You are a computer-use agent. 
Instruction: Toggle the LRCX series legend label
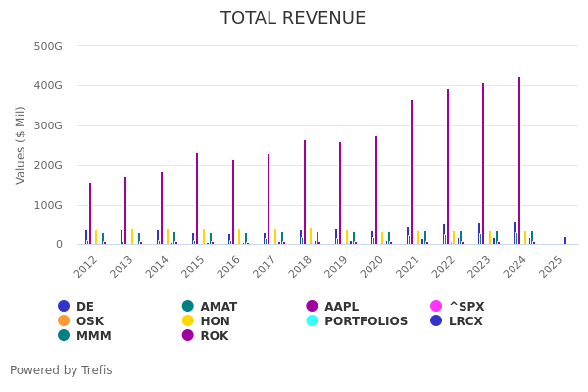(465, 321)
